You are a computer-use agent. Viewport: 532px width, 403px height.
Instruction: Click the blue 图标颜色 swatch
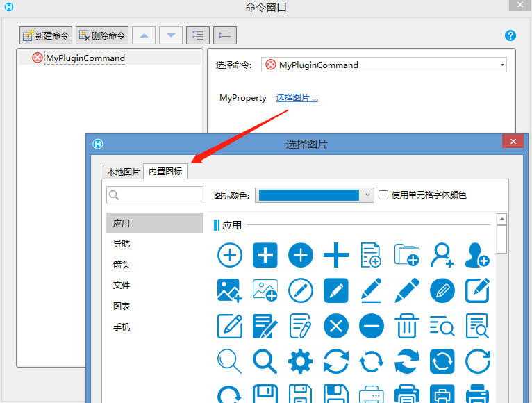click(309, 195)
